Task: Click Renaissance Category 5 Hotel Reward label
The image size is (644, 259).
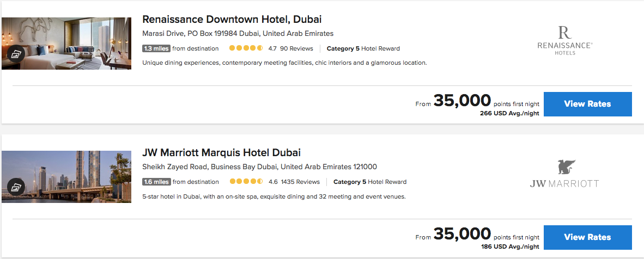Action: [x=363, y=48]
